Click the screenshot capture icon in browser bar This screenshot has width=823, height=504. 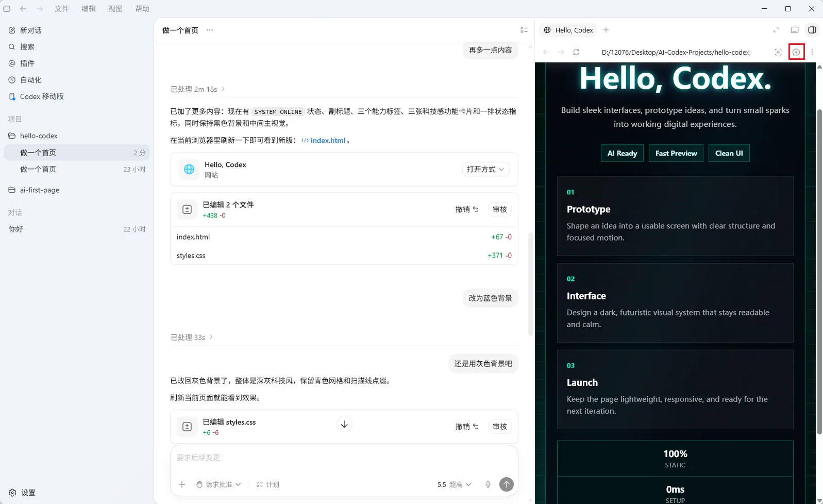(778, 52)
